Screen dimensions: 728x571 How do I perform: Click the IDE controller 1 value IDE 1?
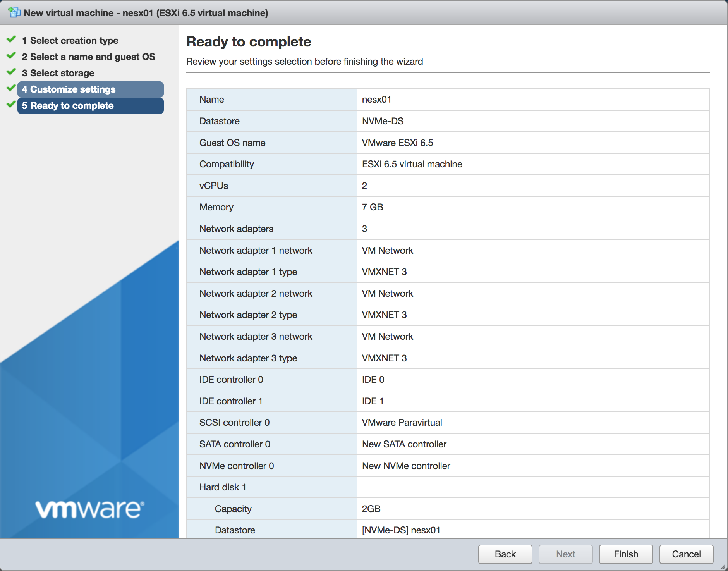(x=373, y=401)
